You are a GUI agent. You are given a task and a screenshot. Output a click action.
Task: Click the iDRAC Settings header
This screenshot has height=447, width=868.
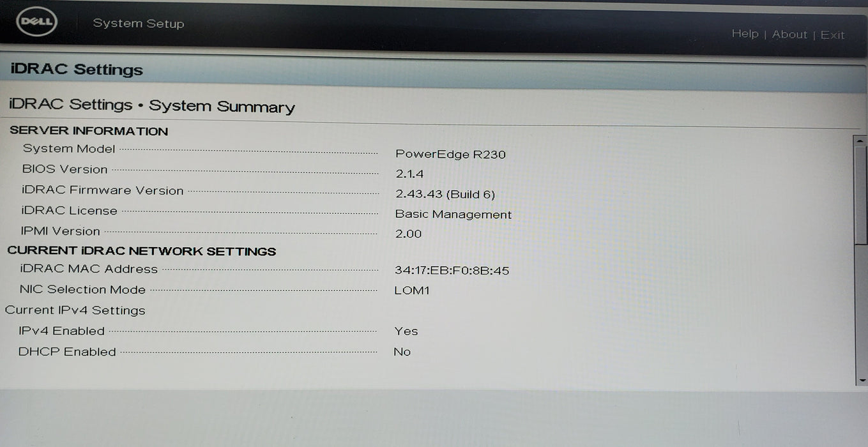pyautogui.click(x=77, y=70)
